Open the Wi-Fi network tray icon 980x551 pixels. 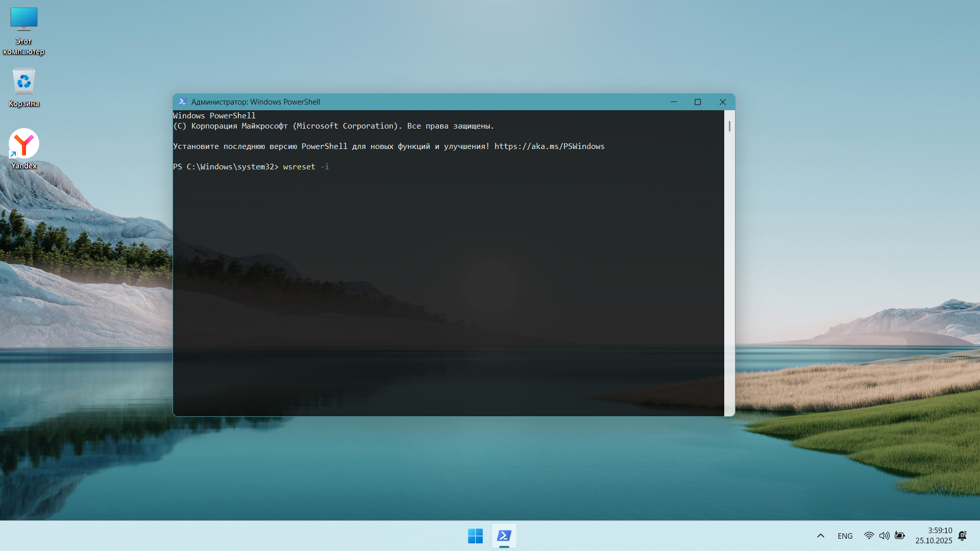869,536
